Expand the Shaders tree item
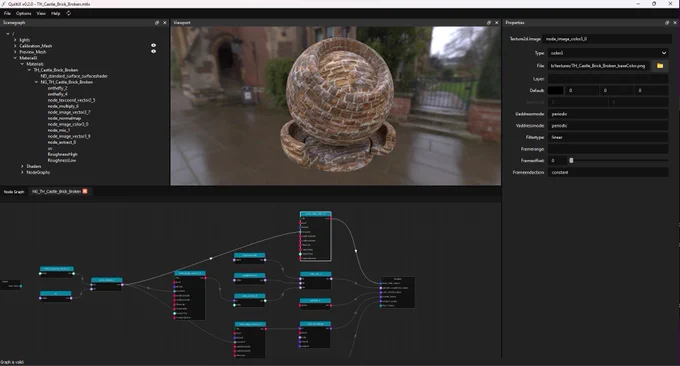The image size is (680, 366). [22, 166]
